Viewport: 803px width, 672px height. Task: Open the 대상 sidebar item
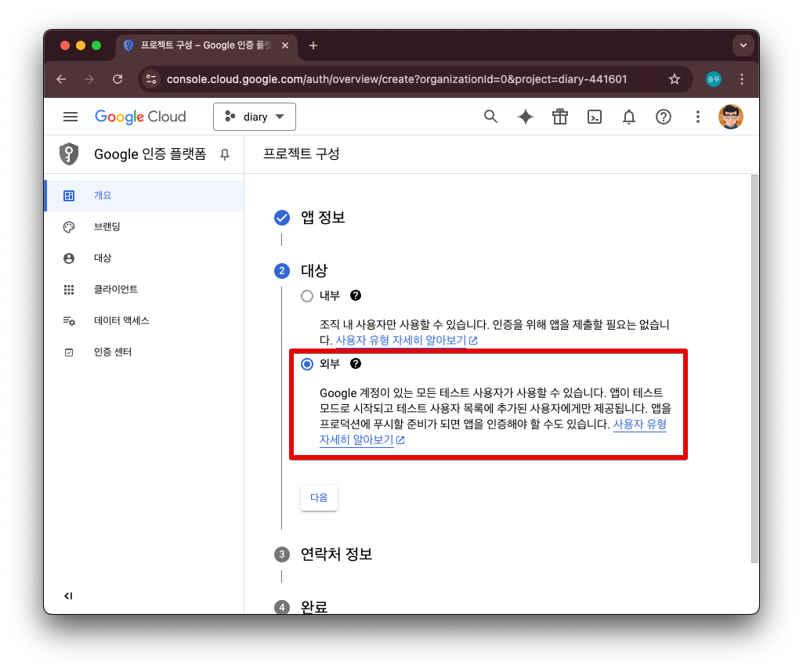click(x=144, y=258)
